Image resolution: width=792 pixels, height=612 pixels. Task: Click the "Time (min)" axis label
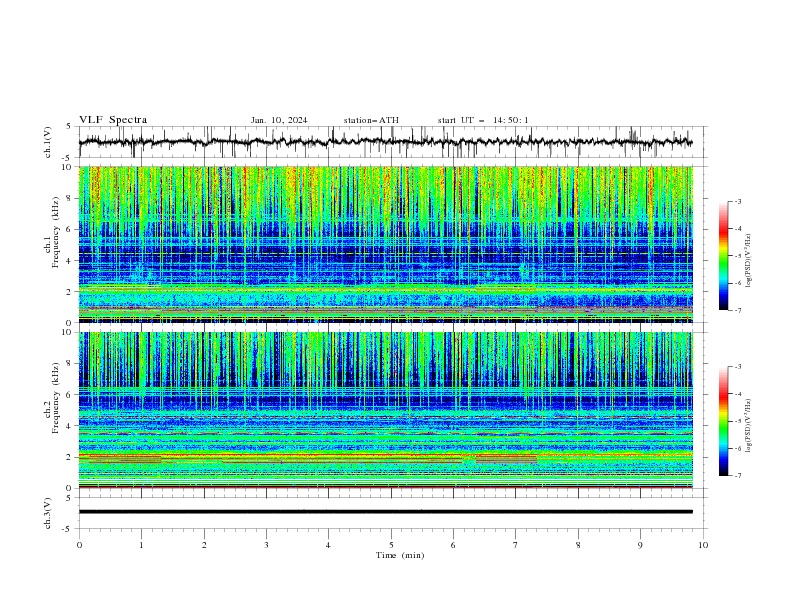coord(400,555)
